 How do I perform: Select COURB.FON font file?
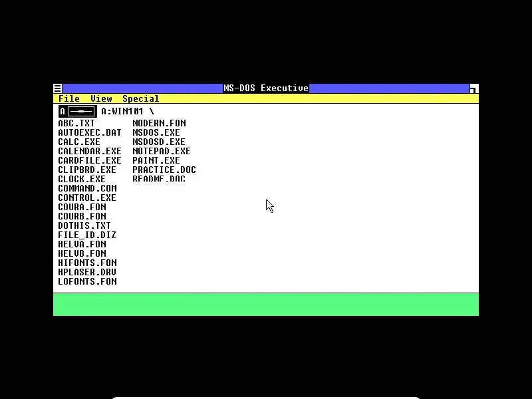pyautogui.click(x=82, y=217)
